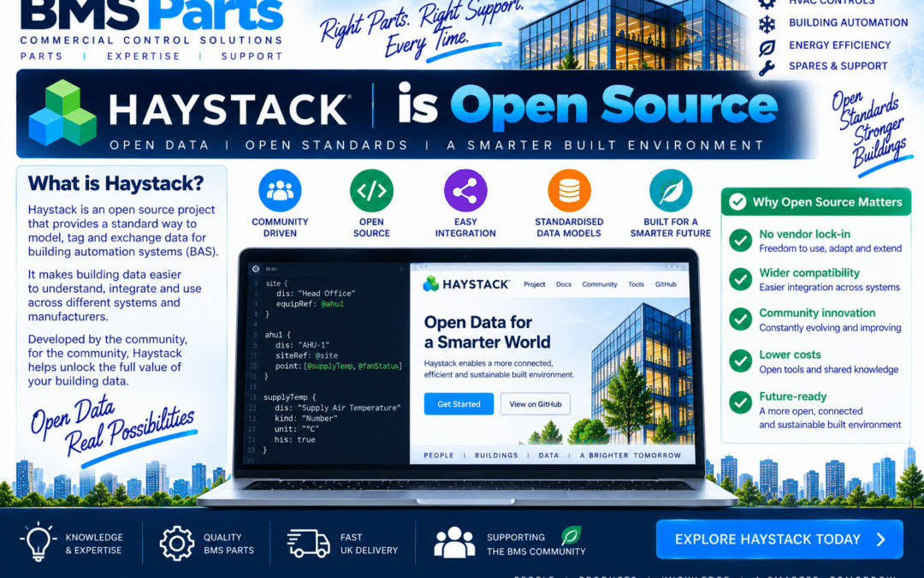Click the HAYSTACK banner title text

[x=230, y=110]
